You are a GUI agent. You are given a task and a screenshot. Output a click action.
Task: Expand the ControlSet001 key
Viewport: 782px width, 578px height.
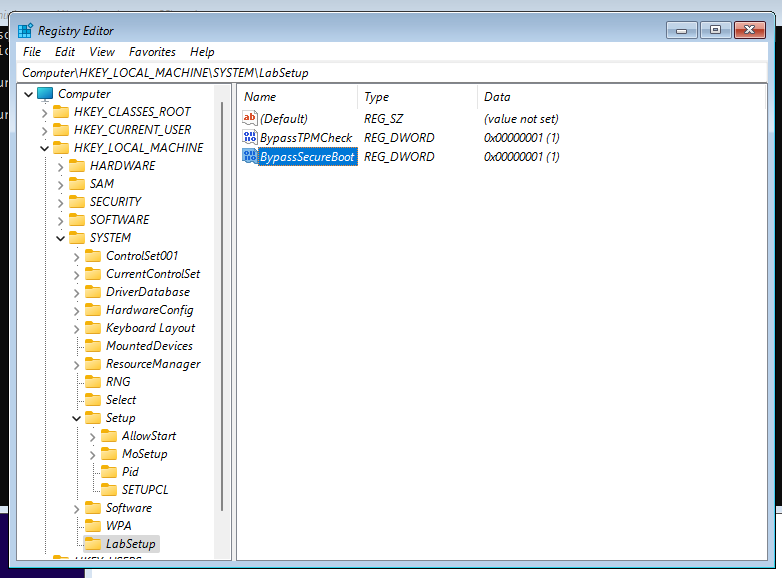pyautogui.click(x=76, y=257)
